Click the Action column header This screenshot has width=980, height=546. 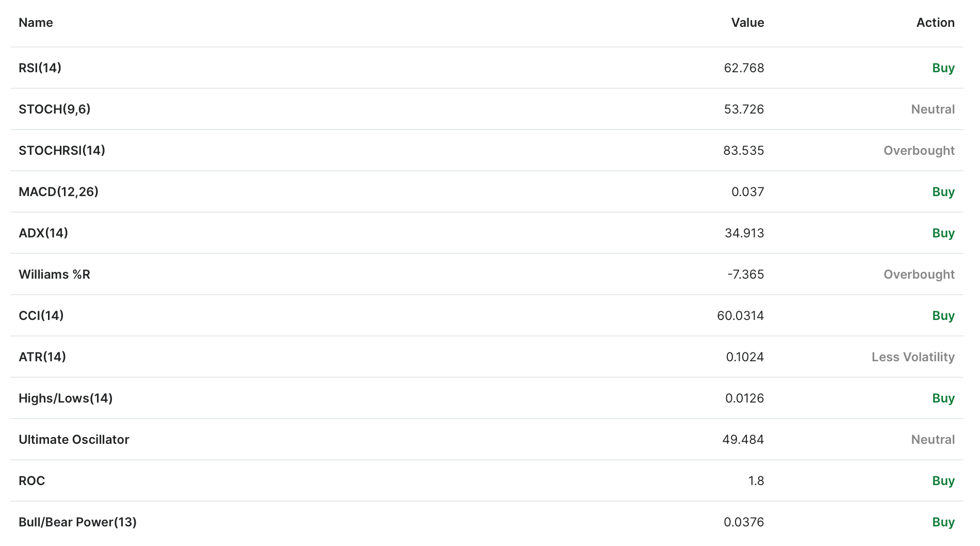935,23
